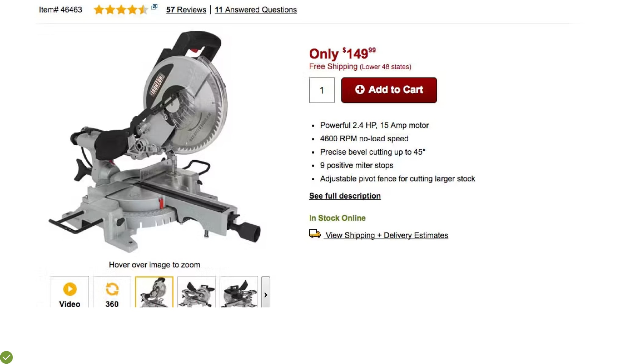The width and height of the screenshot is (619, 364).
Task: Open the 360 degree rotating view
Action: click(x=112, y=292)
